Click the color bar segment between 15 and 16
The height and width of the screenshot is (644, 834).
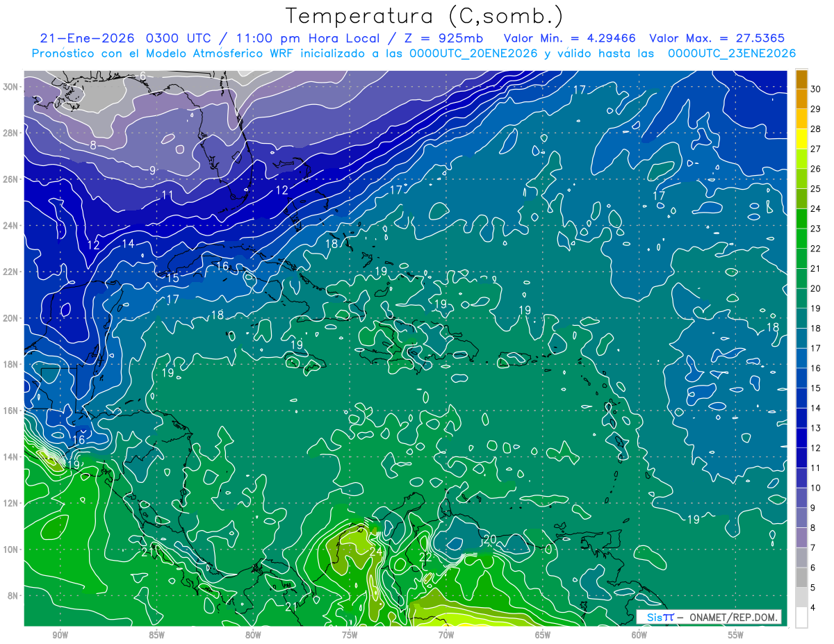801,379
